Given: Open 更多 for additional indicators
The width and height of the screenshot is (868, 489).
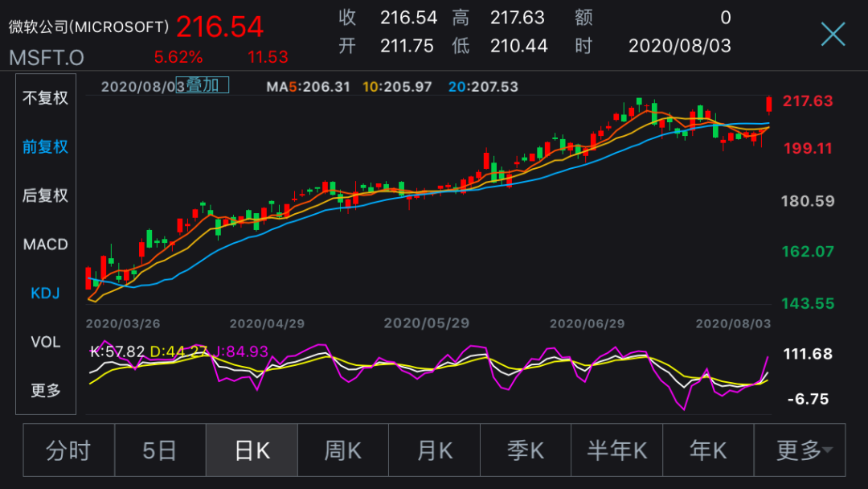Looking at the screenshot, I should click(x=44, y=390).
